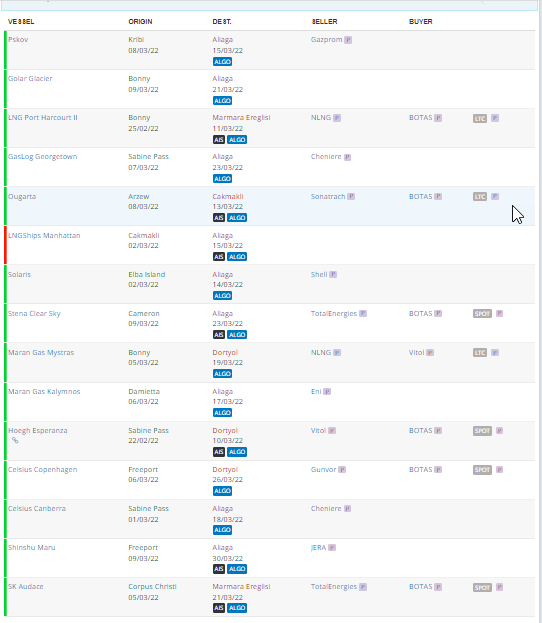542x623 pixels.
Task: Open the Celsius Canberra vessel link
Action: [x=37, y=509]
